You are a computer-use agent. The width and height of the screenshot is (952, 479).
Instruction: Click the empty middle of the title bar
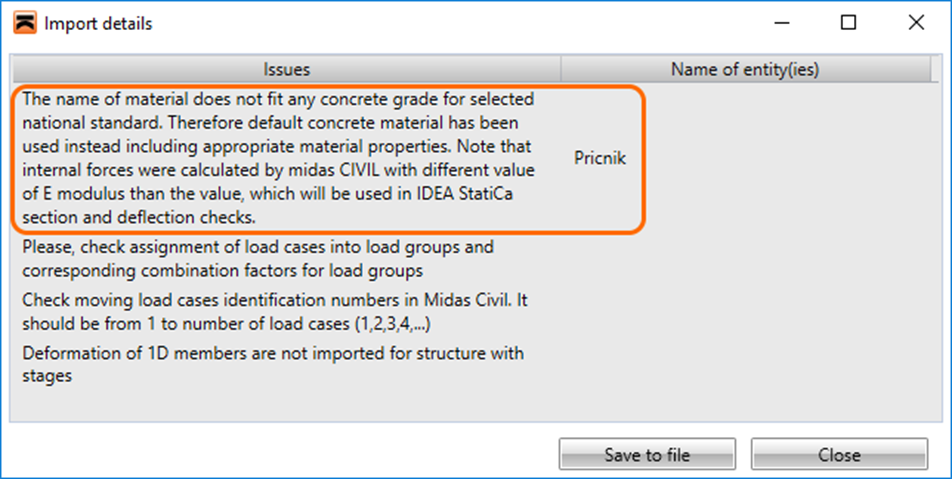[x=450, y=23]
